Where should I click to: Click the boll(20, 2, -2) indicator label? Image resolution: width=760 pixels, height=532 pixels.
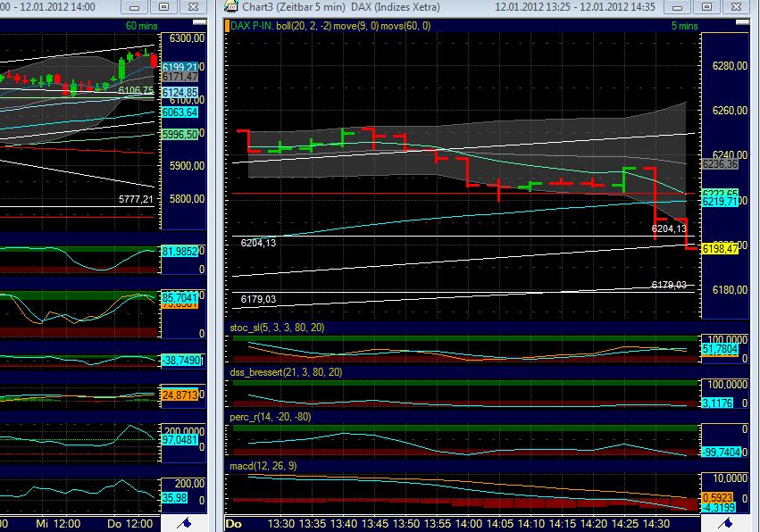304,26
